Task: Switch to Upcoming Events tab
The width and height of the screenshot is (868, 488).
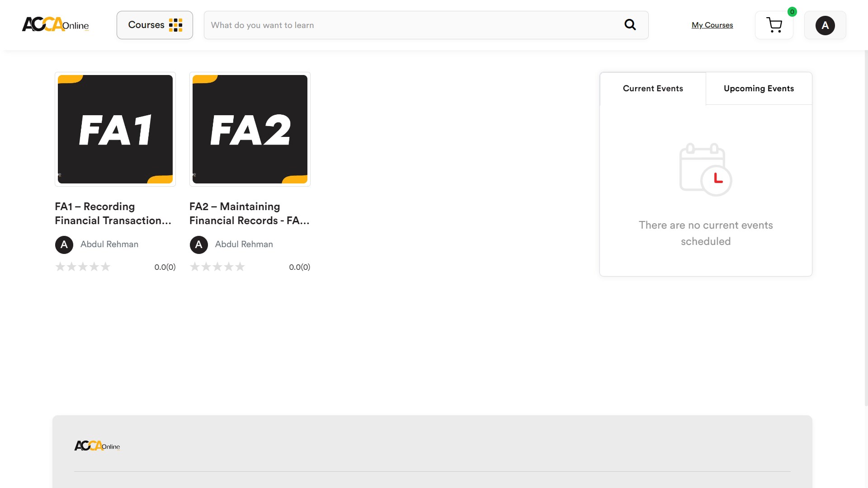Action: pyautogui.click(x=759, y=89)
